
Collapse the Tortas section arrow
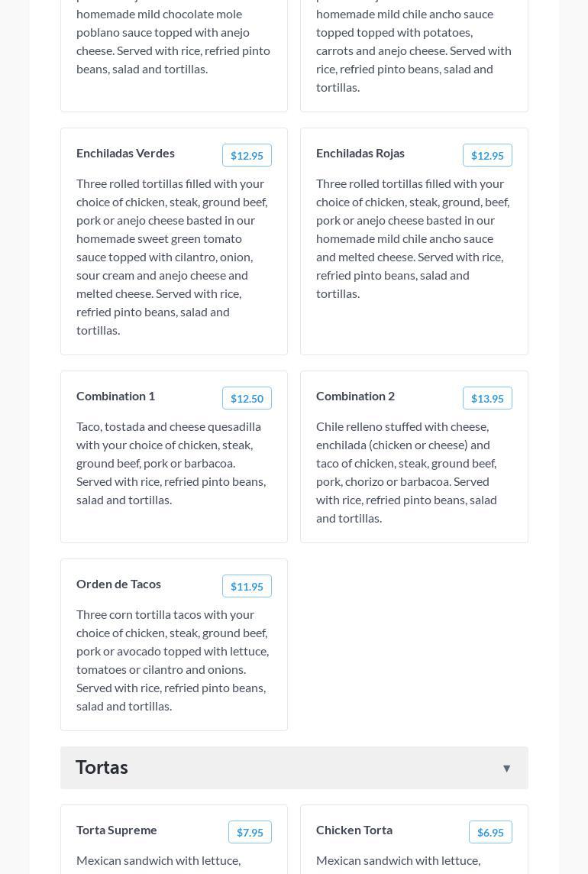click(506, 769)
